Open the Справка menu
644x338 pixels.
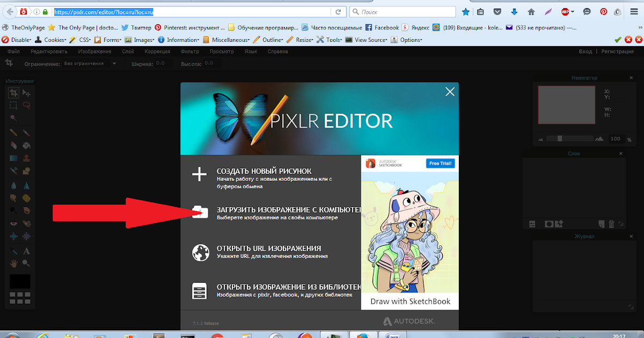pyautogui.click(x=278, y=52)
